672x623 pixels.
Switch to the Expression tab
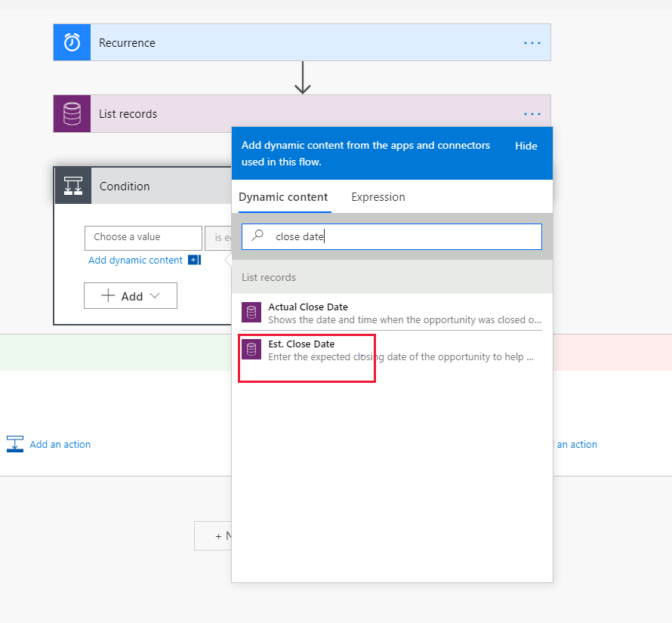378,197
